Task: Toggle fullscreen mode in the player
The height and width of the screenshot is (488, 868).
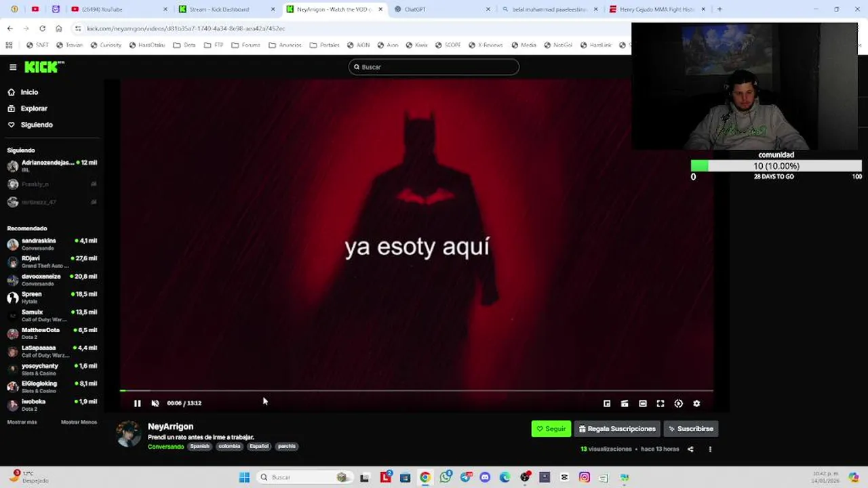Action: [660, 403]
